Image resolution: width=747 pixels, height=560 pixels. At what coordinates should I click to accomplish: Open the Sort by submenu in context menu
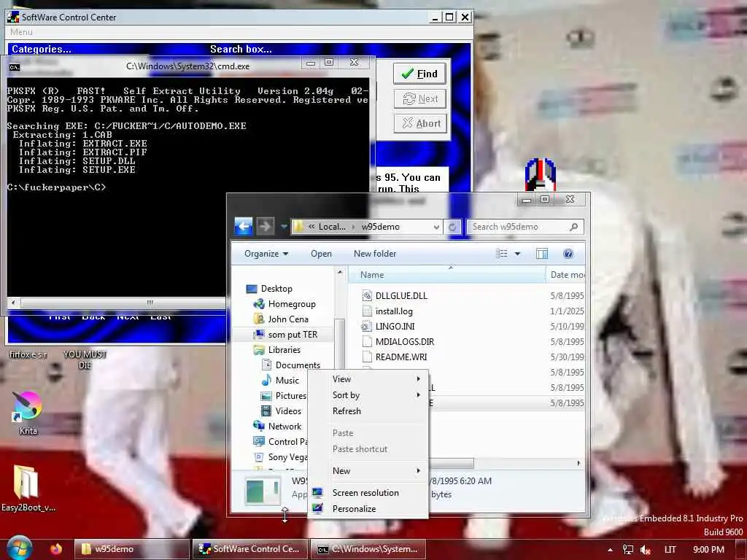[368, 394]
